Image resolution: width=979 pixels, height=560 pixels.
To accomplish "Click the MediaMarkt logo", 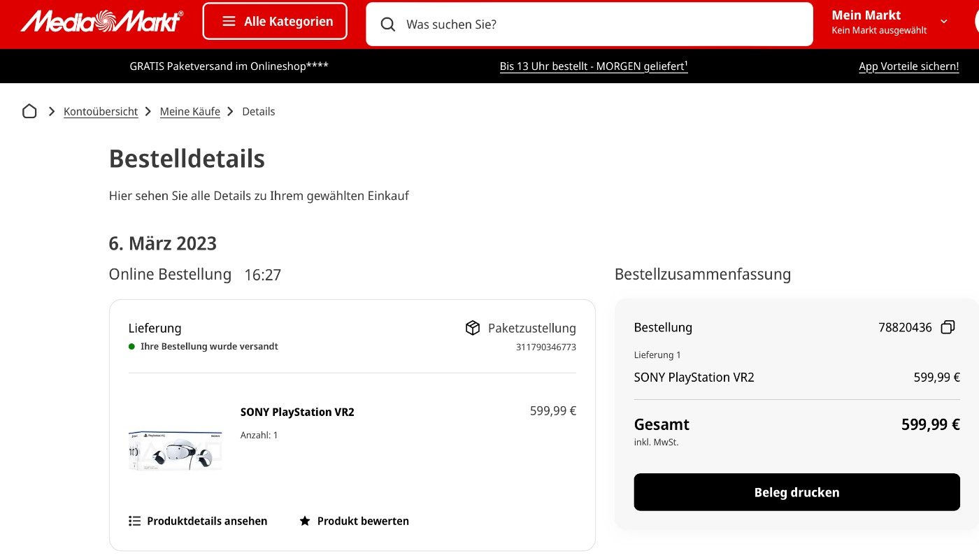I will (102, 21).
